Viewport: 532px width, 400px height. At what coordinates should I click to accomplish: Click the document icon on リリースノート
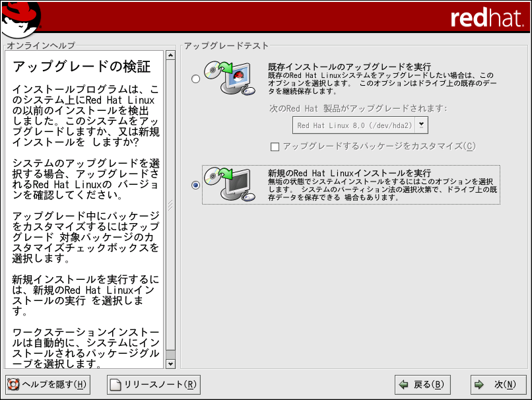pos(116,384)
